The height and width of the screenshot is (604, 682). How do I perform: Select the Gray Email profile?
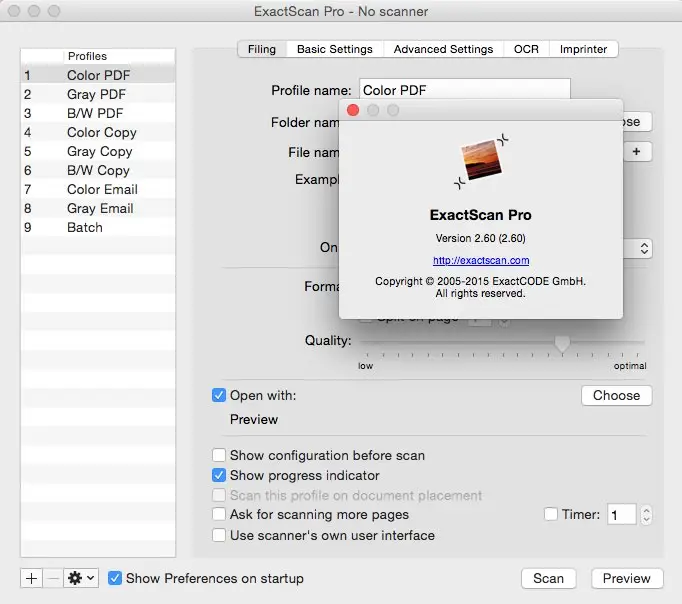[x=98, y=208]
